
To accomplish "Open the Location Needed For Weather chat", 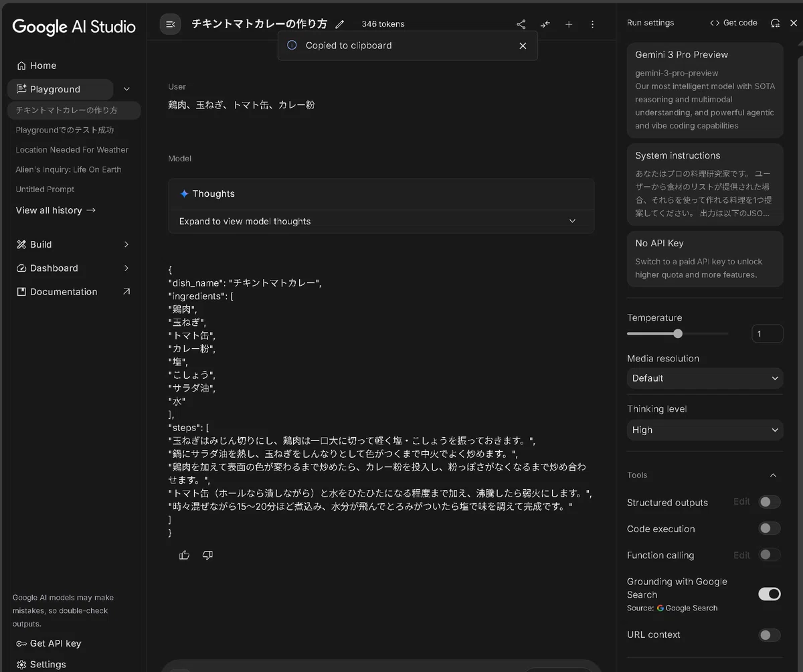I will pyautogui.click(x=72, y=150).
